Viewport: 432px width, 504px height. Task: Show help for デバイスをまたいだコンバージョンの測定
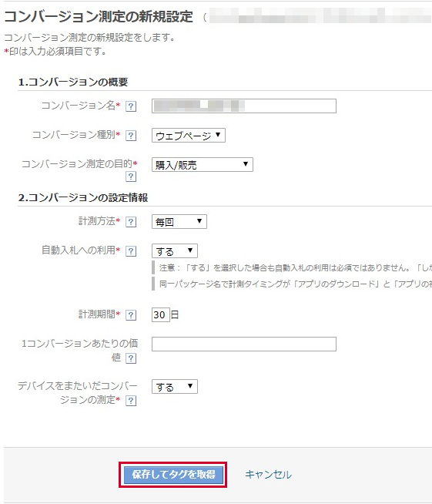click(131, 401)
